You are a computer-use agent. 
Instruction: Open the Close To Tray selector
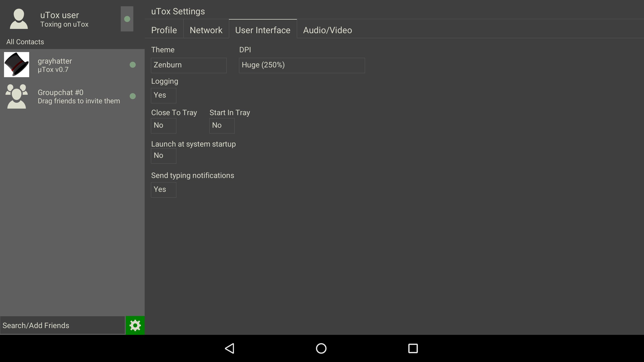point(164,125)
